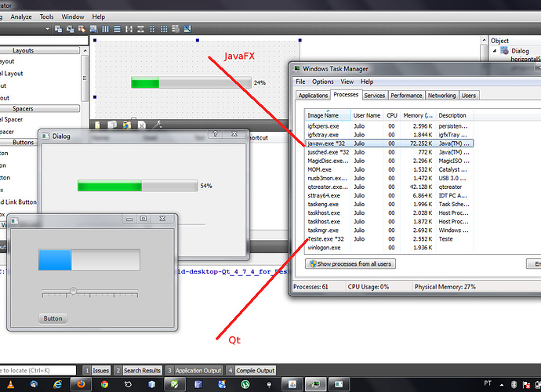541x392 pixels.
Task: Select javaw.exe *32 process row
Action: (x=389, y=143)
